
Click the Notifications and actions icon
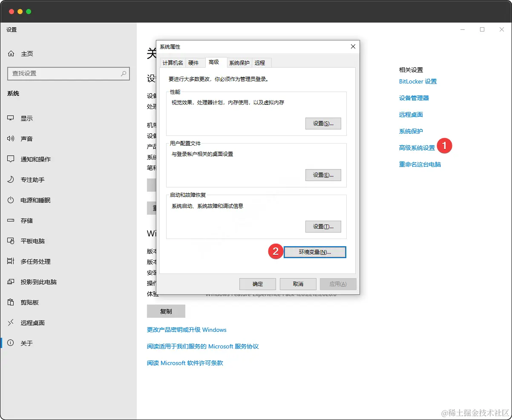click(11, 159)
